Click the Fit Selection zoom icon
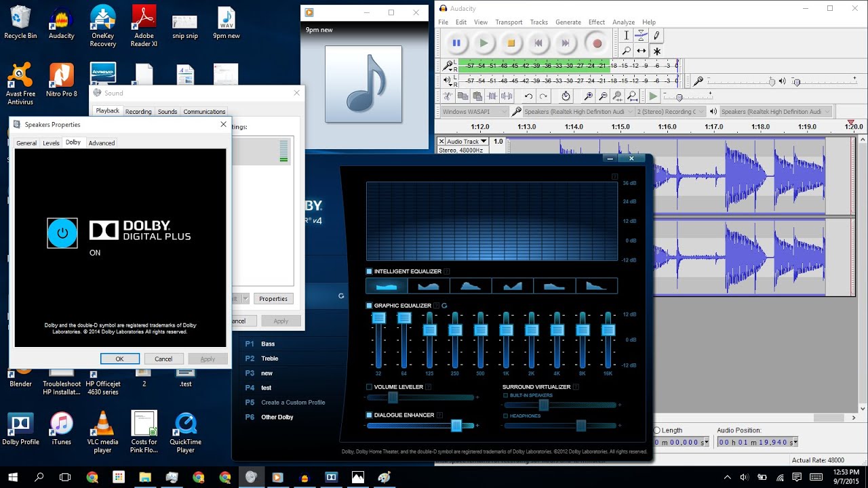 (618, 96)
